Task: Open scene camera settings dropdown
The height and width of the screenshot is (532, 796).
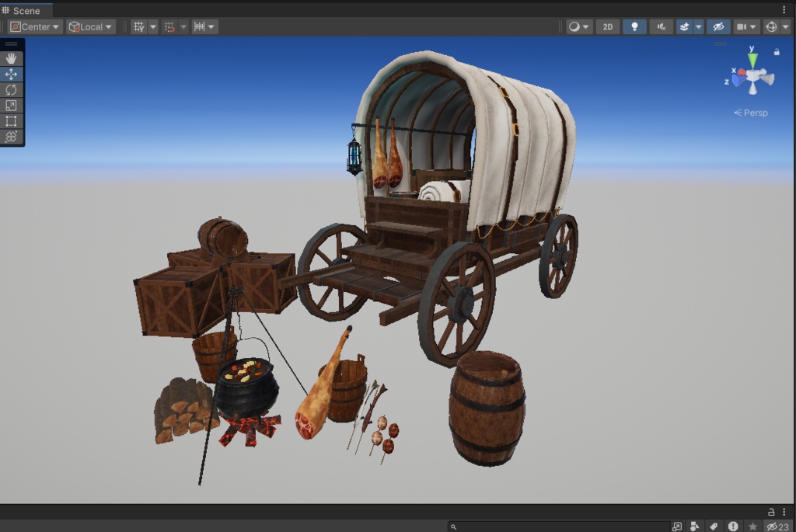Action: pyautogui.click(x=746, y=27)
